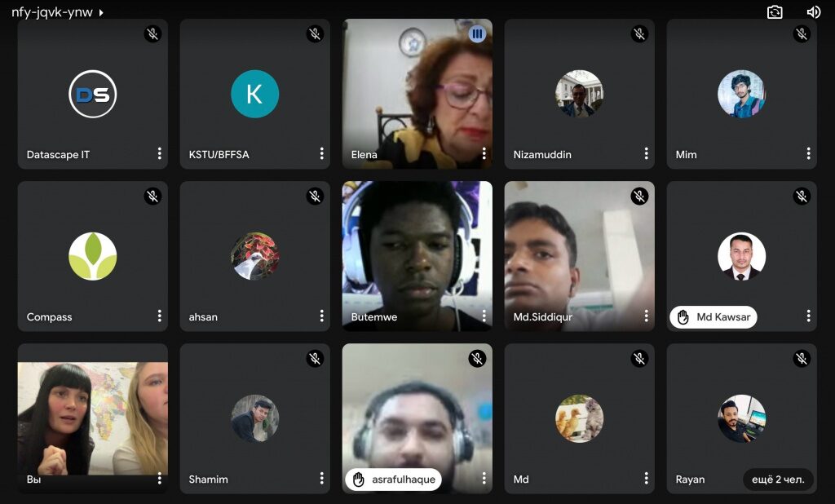Open the three-dot menu on Datascape IT tile
835x504 pixels.
tap(159, 153)
